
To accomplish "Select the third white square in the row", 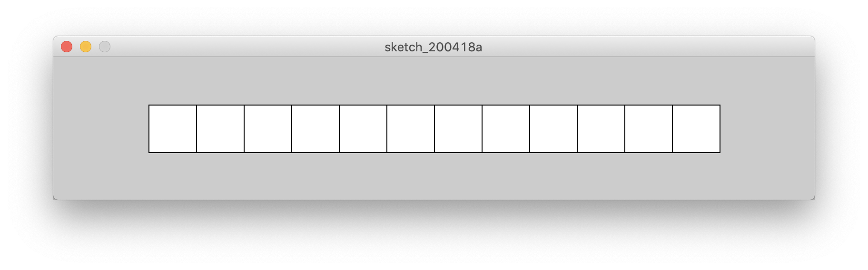I will (x=268, y=129).
